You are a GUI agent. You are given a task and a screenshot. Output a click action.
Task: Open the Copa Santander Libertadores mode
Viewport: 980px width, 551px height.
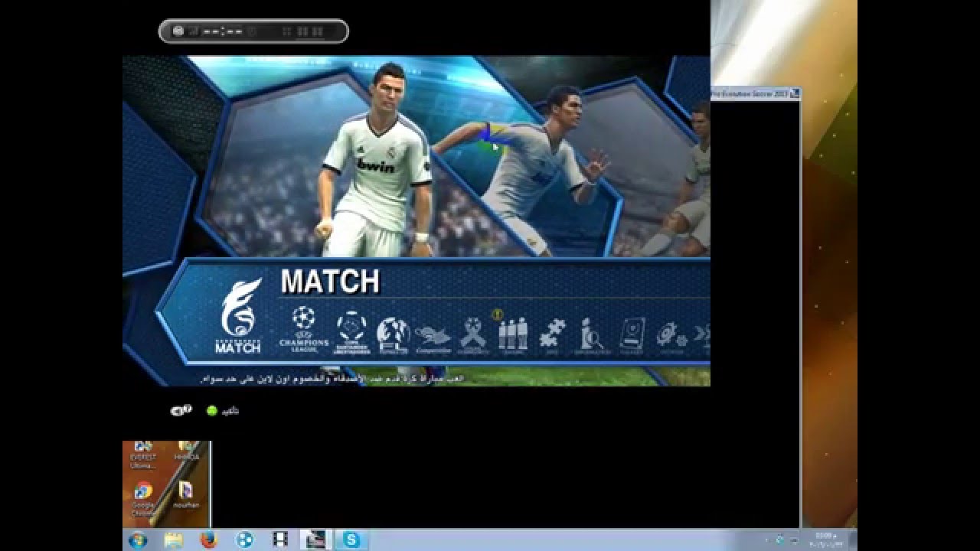coord(351,332)
